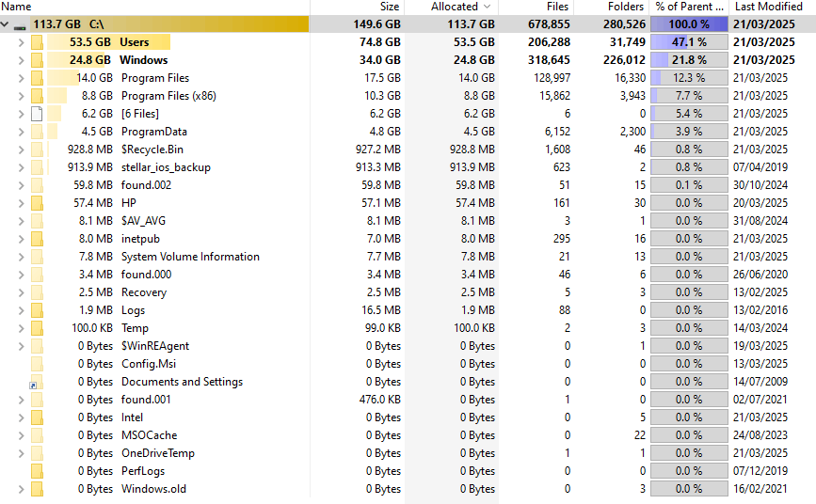
Task: Select the stellar_ios_backup row name
Action: pos(166,167)
